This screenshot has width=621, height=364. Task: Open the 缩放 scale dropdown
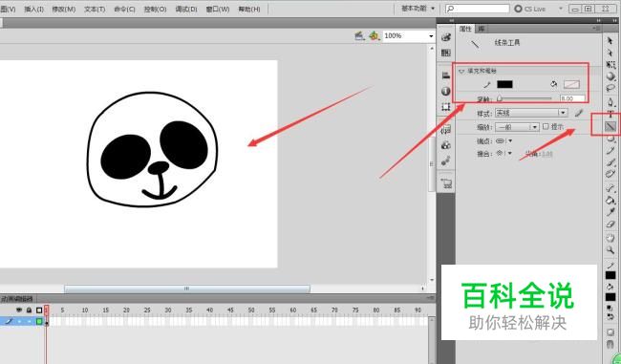pos(517,127)
